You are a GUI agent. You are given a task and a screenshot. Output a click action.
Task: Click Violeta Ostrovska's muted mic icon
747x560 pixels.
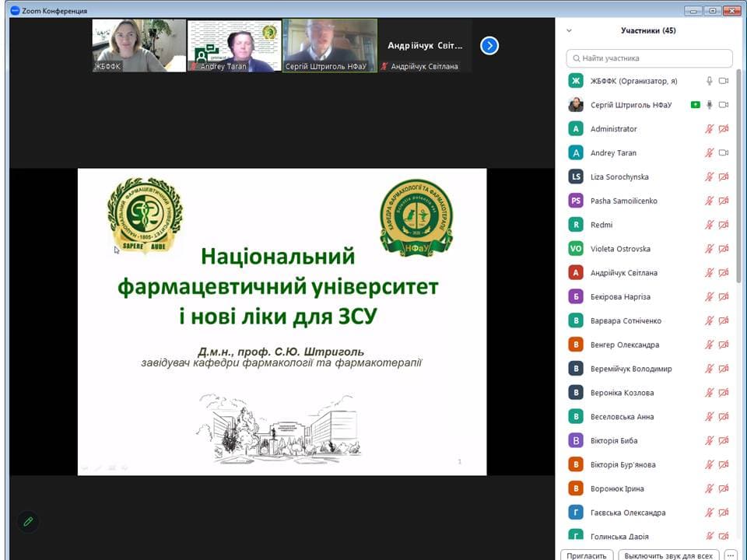(710, 249)
